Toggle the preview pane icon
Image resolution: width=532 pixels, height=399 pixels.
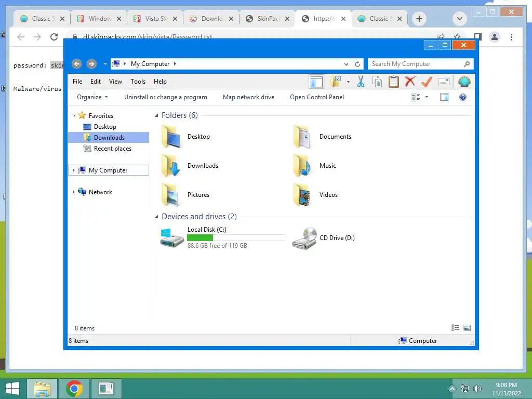tap(444, 97)
